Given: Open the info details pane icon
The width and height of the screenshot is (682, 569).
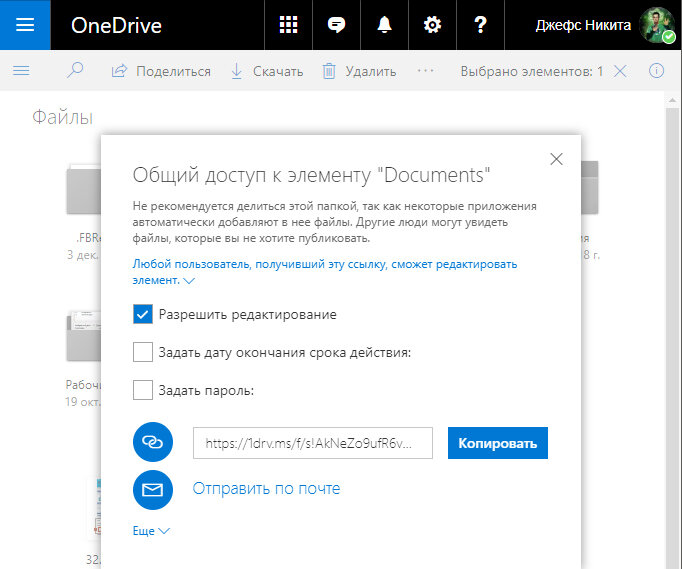Looking at the screenshot, I should [656, 70].
